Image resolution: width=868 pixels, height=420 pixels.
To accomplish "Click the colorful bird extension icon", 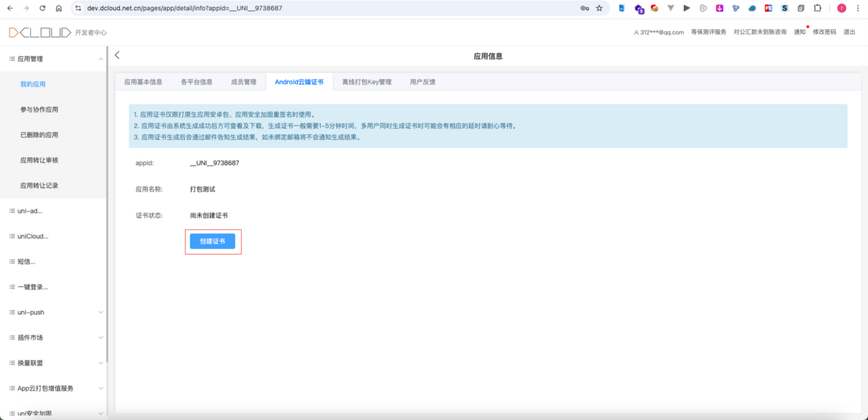I will pyautogui.click(x=736, y=9).
